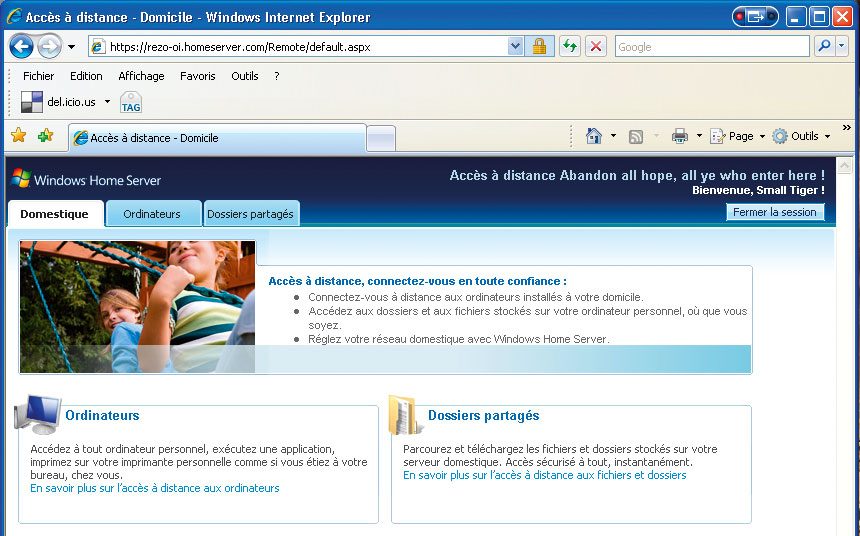Click the security padlock icon in address bar
The height and width of the screenshot is (536, 860).
click(x=539, y=46)
